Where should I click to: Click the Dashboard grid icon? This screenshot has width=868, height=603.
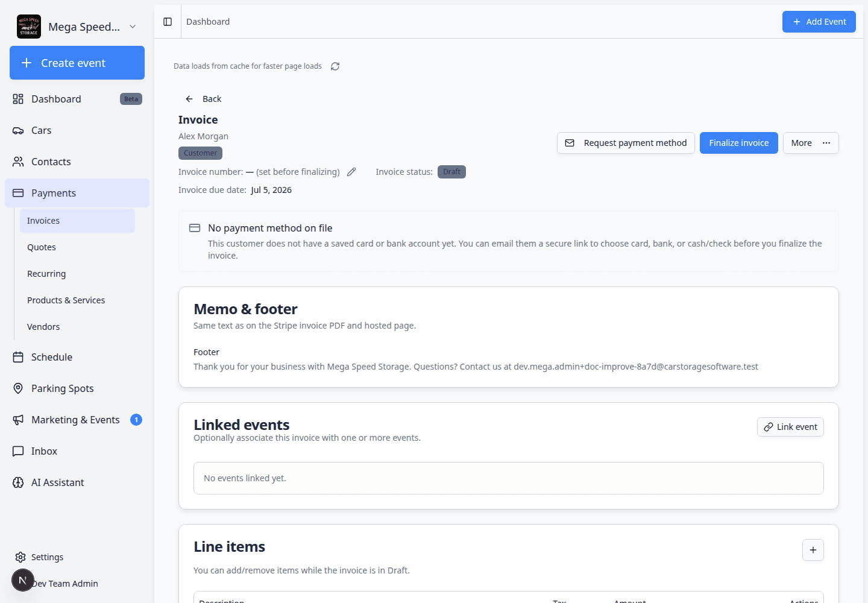click(18, 99)
